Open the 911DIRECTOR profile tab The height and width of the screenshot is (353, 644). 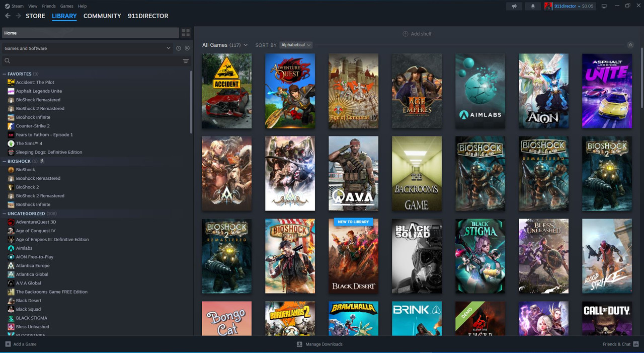(148, 16)
